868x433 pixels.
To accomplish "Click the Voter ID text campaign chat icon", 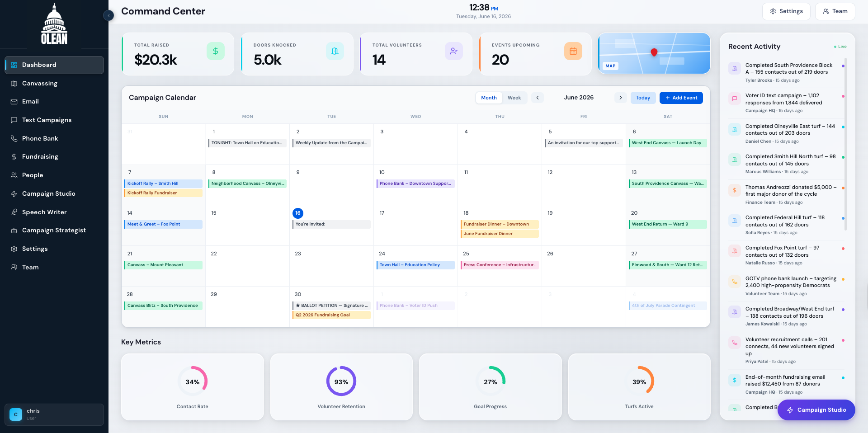I will (735, 99).
